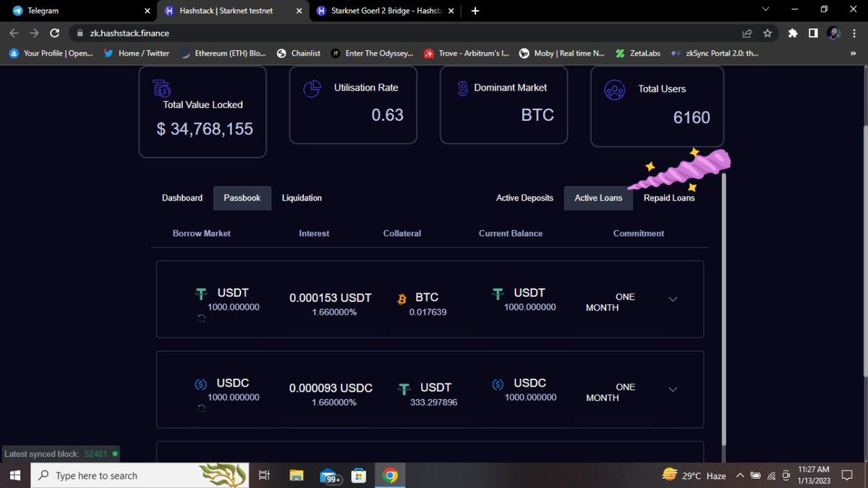Click the Utilisation Rate pie chart icon
The width and height of the screenshot is (868, 488).
(x=312, y=88)
